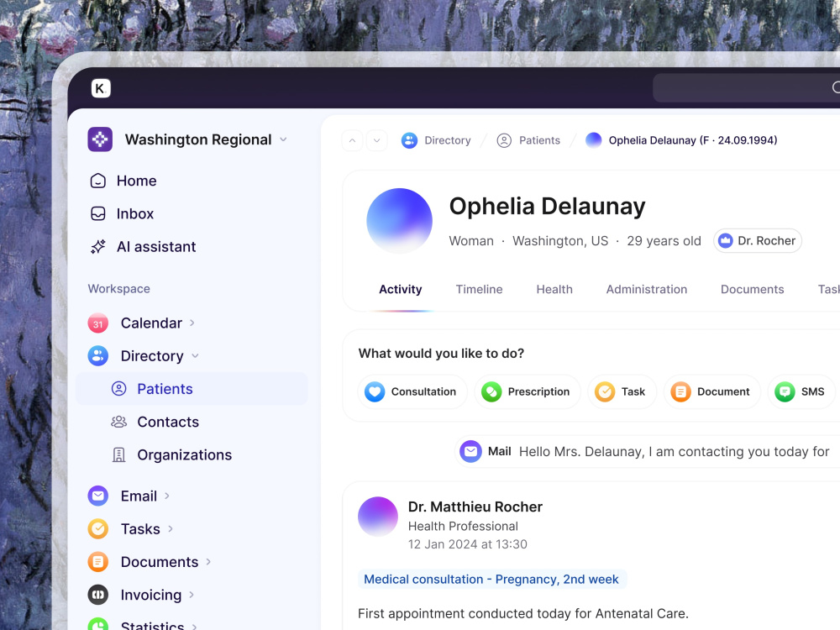This screenshot has height=630, width=840.
Task: Click the blue Directory breadcrumb icon
Action: click(x=409, y=140)
